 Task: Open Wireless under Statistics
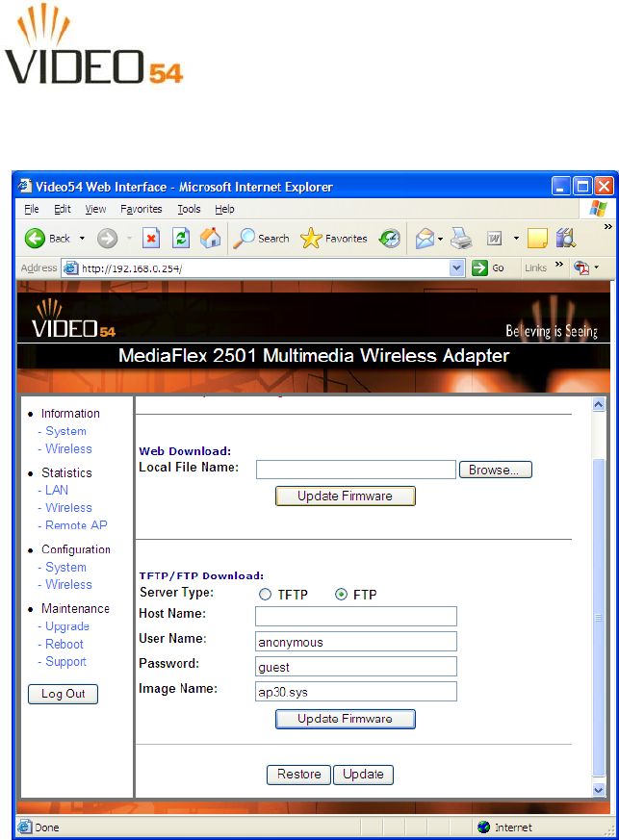[68, 508]
